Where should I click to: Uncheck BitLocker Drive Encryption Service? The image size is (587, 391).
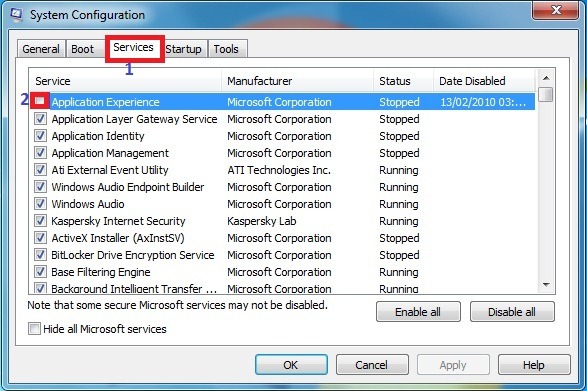point(40,255)
